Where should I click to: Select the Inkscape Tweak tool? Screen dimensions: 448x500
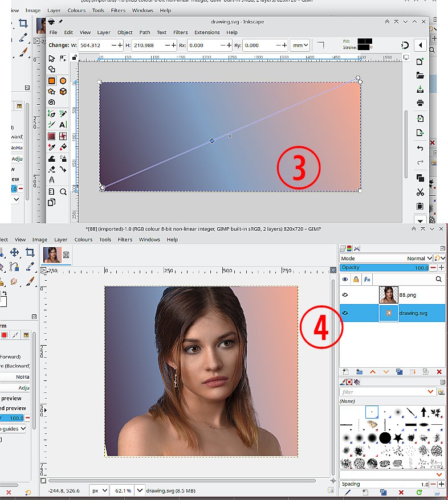[x=52, y=158]
